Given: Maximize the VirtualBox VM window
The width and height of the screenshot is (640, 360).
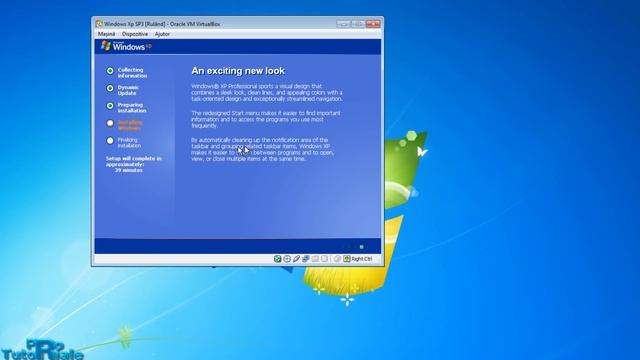Looking at the screenshot, I should (358, 24).
